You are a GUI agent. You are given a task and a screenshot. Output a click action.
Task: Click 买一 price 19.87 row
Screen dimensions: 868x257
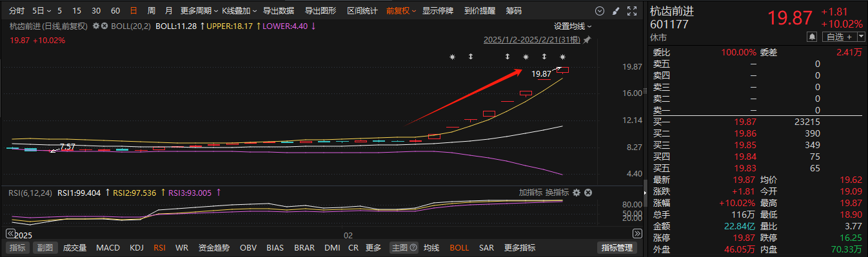point(756,121)
